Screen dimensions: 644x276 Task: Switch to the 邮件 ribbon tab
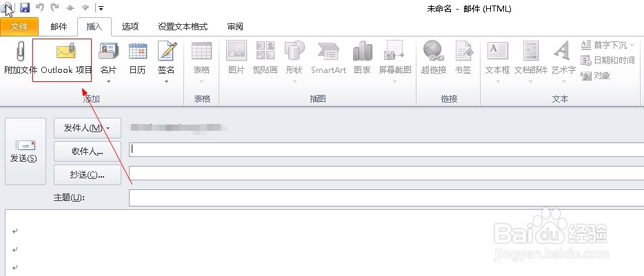click(59, 27)
